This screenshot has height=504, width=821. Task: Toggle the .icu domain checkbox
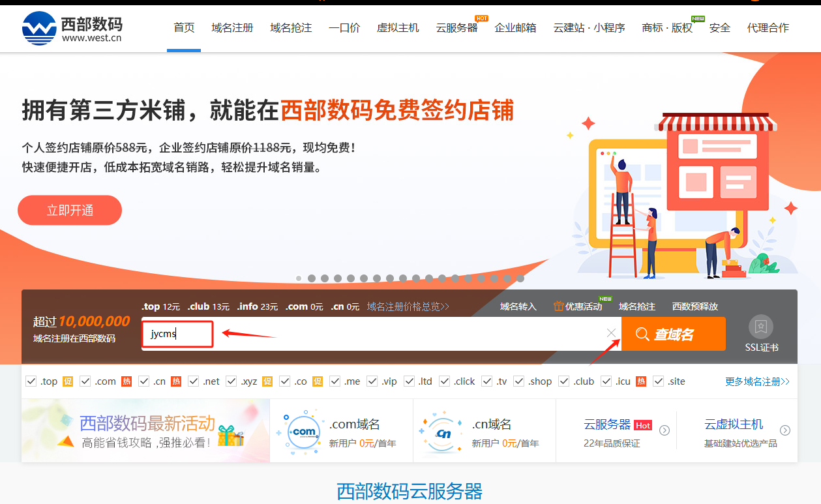606,381
